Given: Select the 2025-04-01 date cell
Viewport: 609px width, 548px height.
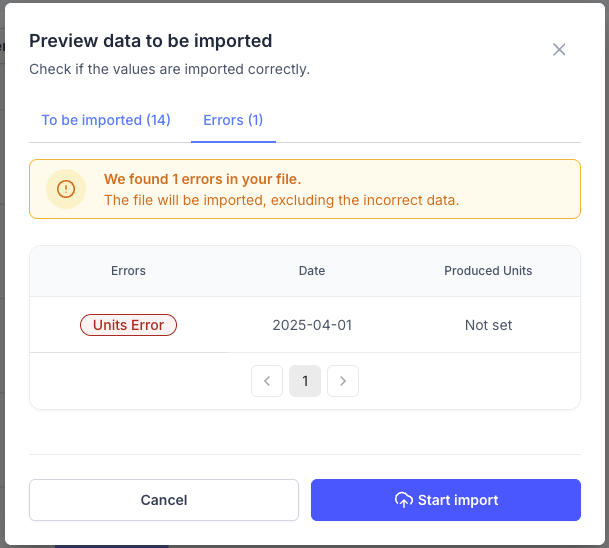Looking at the screenshot, I should pyautogui.click(x=312, y=325).
